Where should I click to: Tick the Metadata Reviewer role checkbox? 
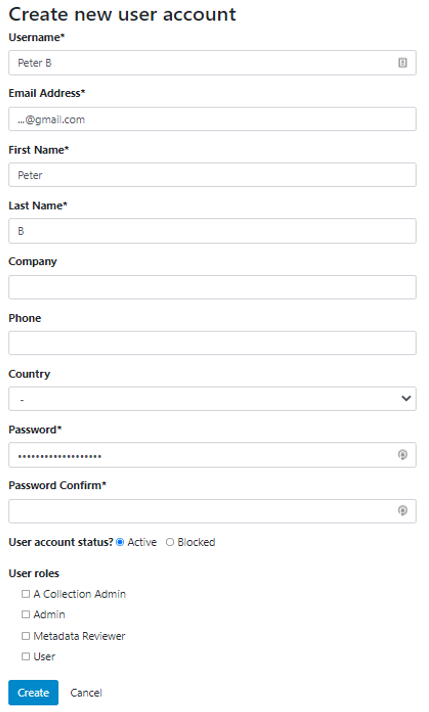(x=26, y=636)
